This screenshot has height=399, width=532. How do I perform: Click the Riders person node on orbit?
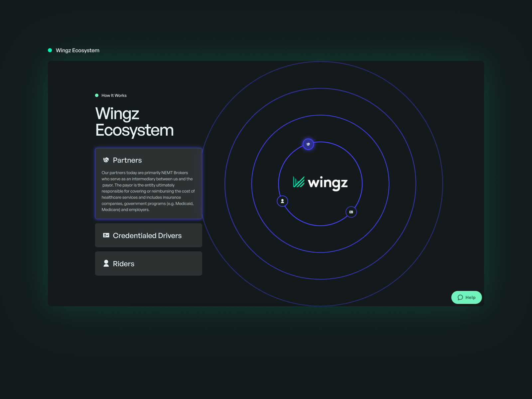click(282, 201)
